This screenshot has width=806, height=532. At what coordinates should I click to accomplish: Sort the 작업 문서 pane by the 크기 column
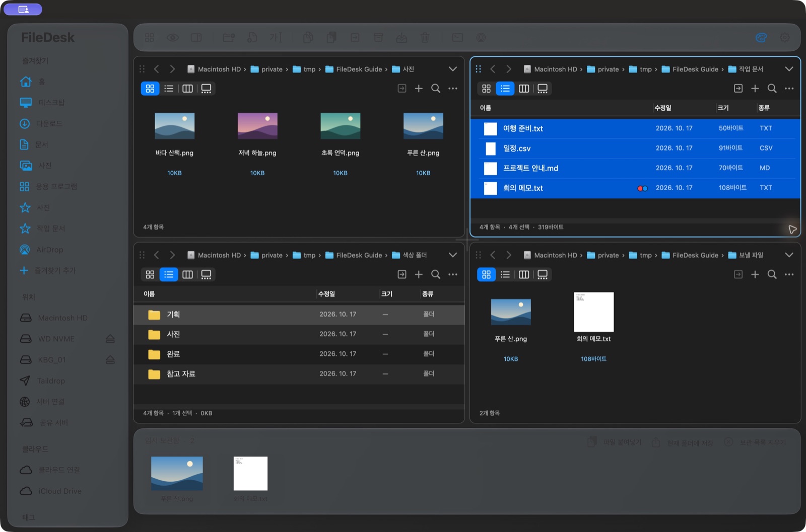point(723,108)
